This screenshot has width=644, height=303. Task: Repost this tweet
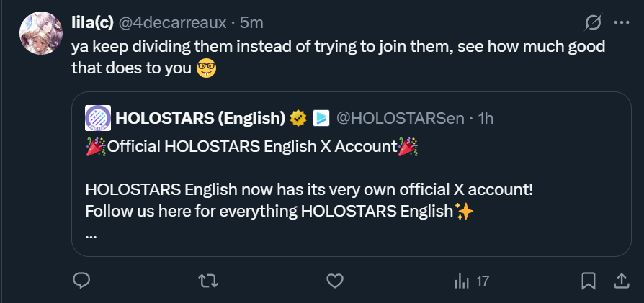[x=207, y=281]
